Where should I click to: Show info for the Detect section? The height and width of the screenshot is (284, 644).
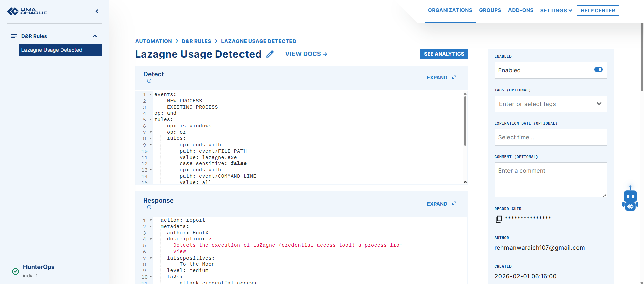pos(149,81)
